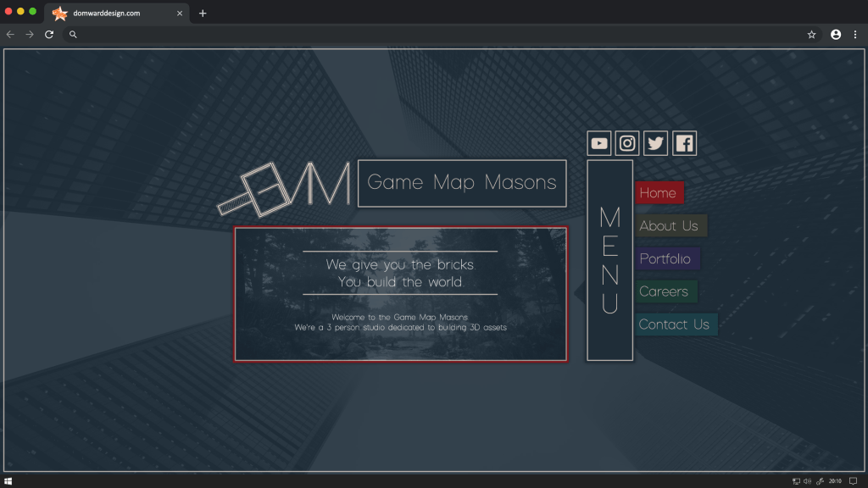Click the Twitter bird icon
The image size is (868, 488).
point(655,143)
